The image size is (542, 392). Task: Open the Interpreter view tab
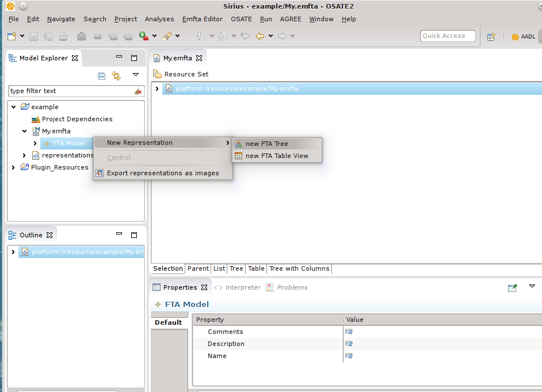(238, 287)
